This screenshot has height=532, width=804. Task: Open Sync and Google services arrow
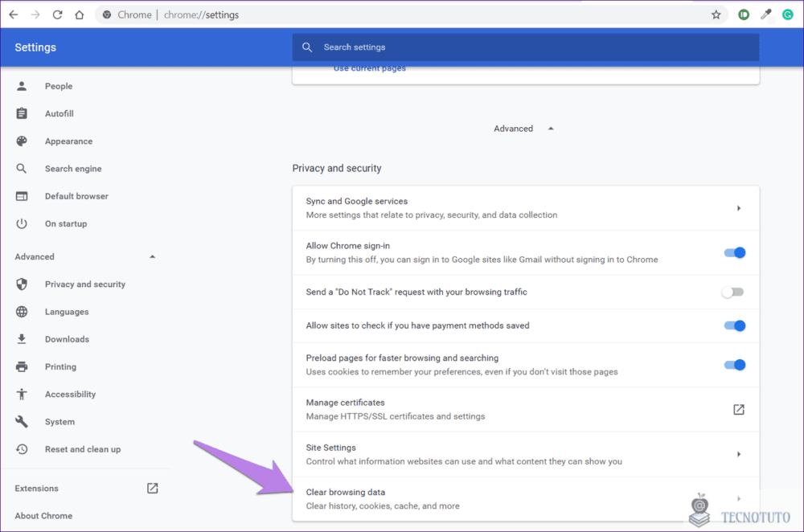pos(738,208)
